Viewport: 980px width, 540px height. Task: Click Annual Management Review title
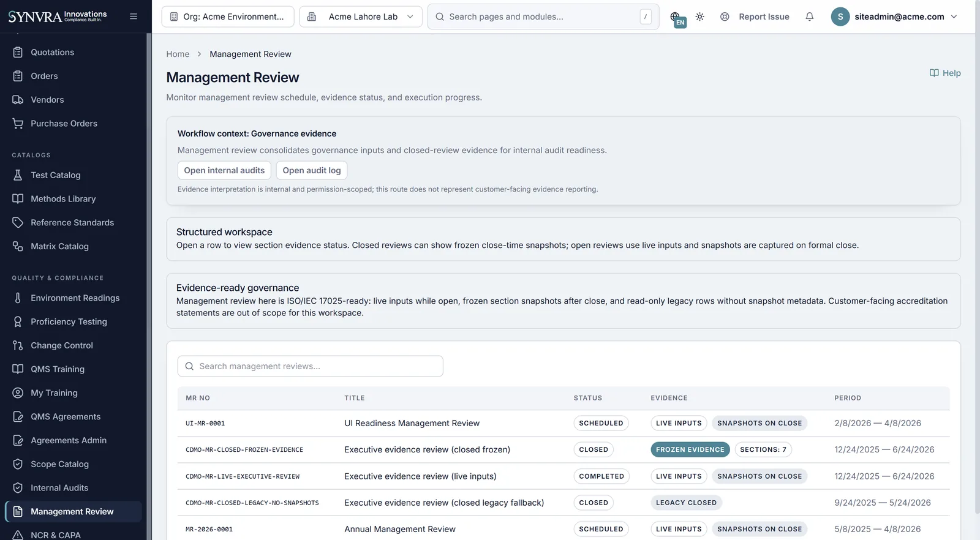(400, 529)
